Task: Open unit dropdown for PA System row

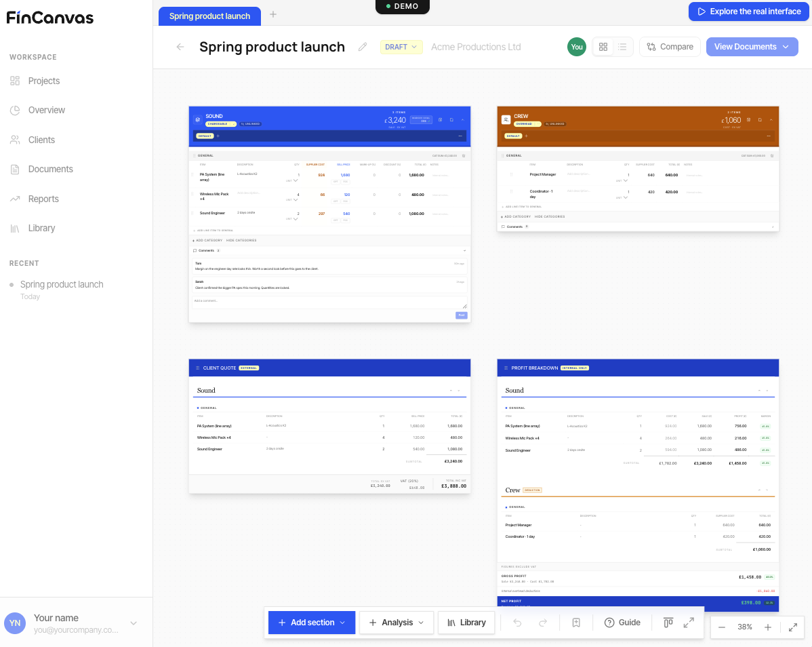Action: tap(293, 181)
